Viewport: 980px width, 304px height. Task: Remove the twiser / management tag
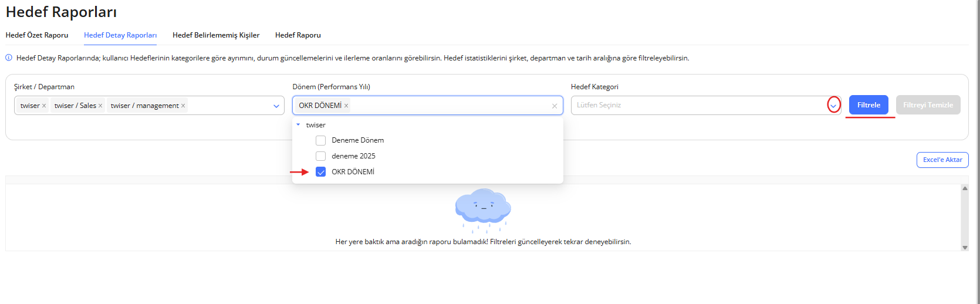(183, 106)
